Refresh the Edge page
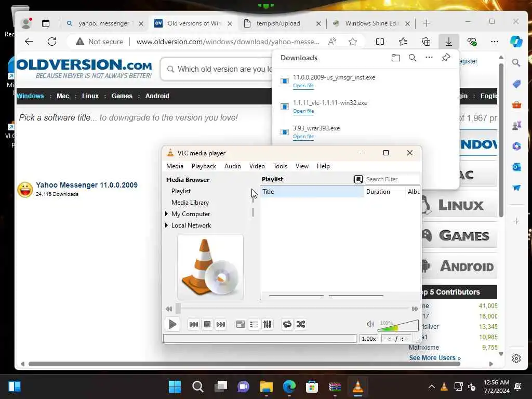Viewport: 532px width, 399px height. point(52,42)
